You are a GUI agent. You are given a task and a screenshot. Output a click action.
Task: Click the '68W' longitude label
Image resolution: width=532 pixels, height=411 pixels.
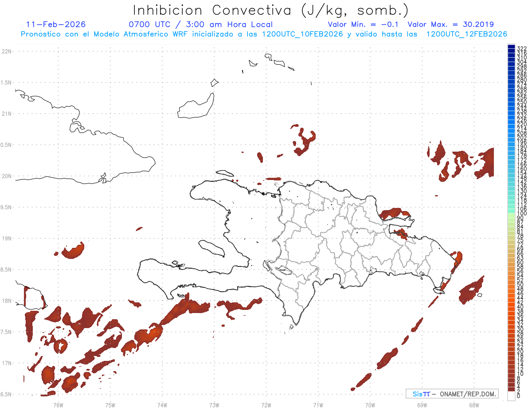tap(474, 405)
